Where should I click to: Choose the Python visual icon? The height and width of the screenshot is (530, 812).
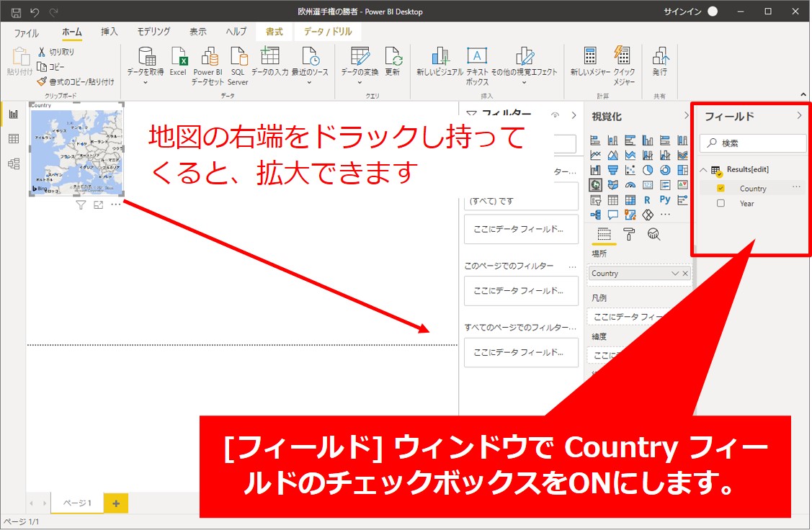click(665, 199)
